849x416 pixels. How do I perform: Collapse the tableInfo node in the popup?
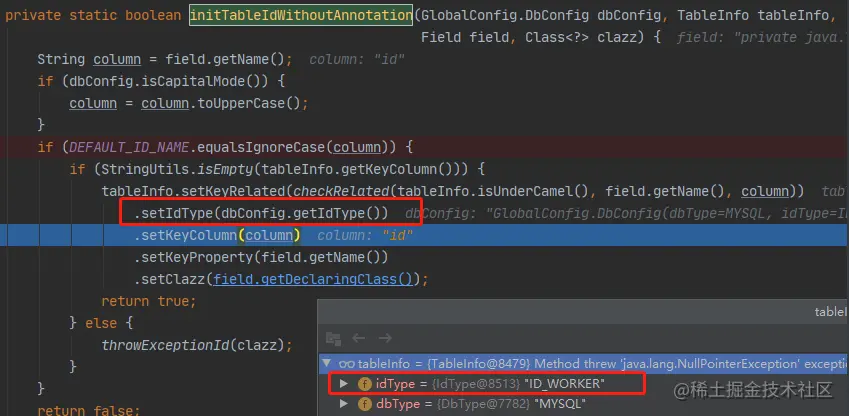(x=326, y=363)
